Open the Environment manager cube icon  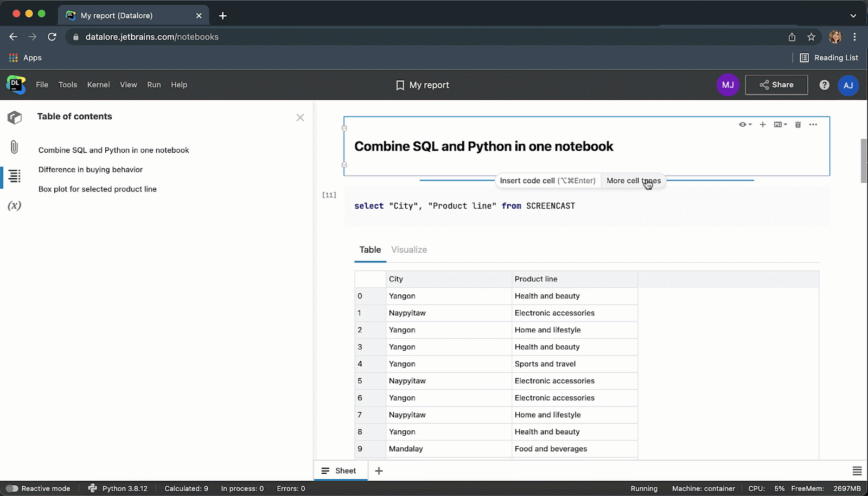click(x=14, y=118)
